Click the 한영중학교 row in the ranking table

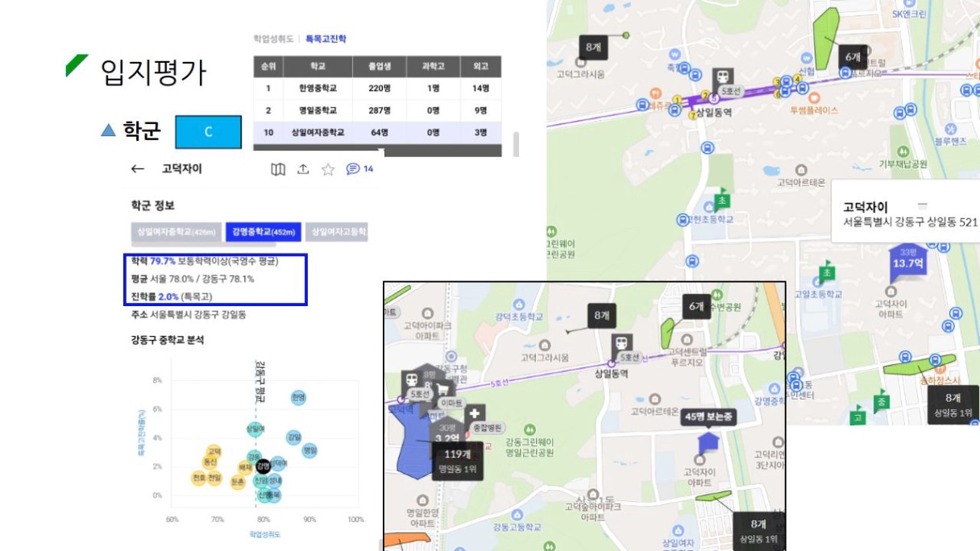[x=377, y=89]
